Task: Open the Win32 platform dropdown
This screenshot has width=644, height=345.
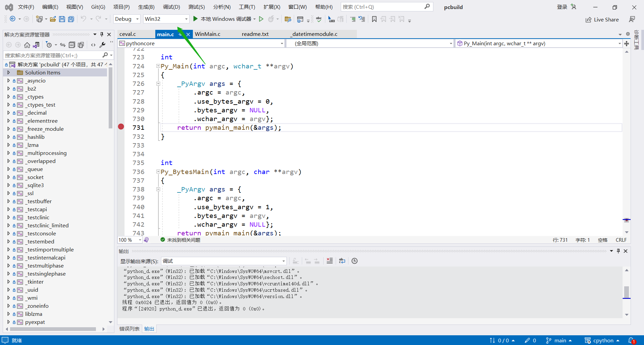Action: pyautogui.click(x=166, y=19)
